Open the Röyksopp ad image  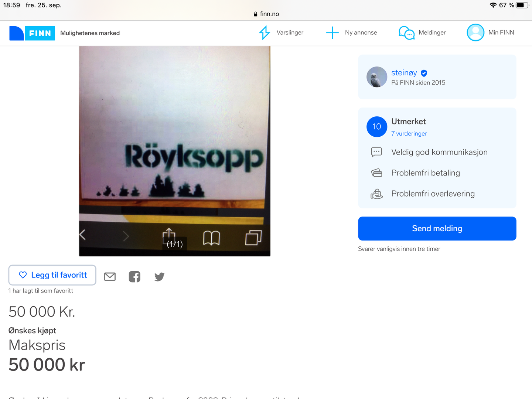pyautogui.click(x=175, y=151)
